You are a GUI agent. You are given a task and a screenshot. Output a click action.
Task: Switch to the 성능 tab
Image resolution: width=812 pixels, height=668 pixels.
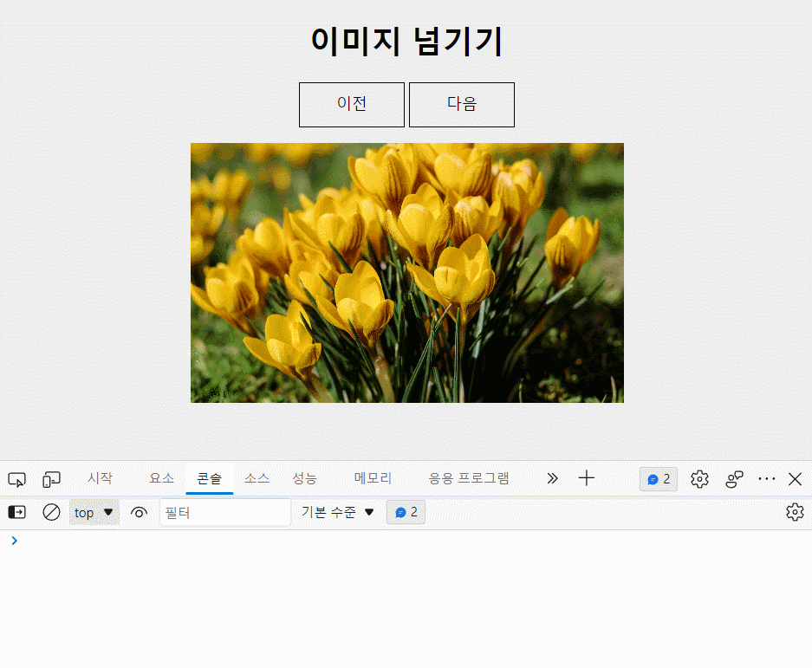[x=304, y=478]
